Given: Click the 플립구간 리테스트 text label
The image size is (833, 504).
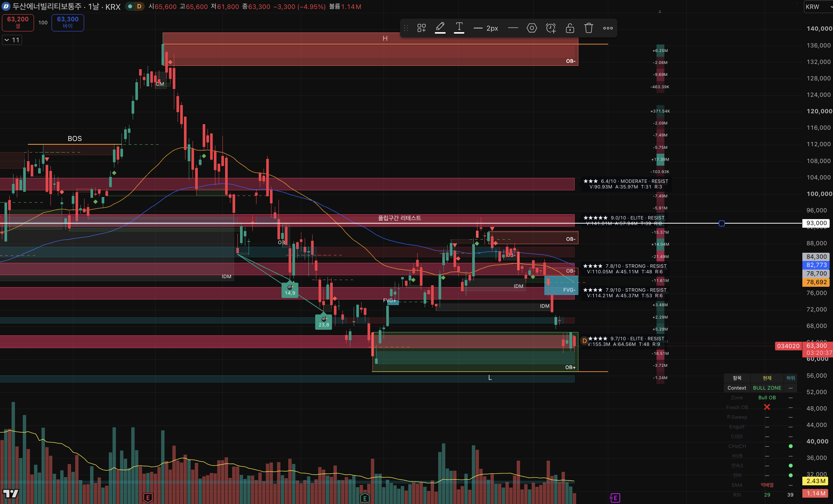Looking at the screenshot, I should pos(399,218).
